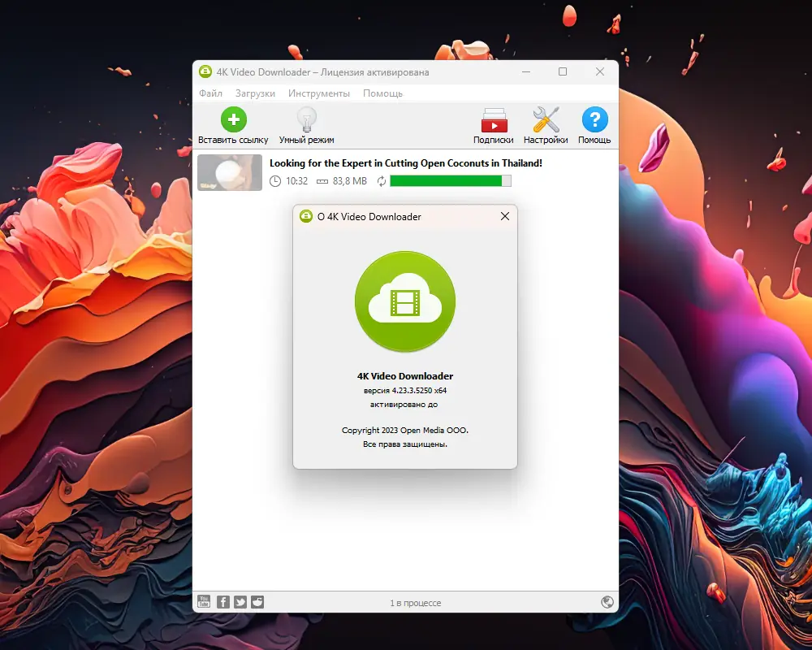
Task: Click the 83,8 MB file size text
Action: (349, 181)
